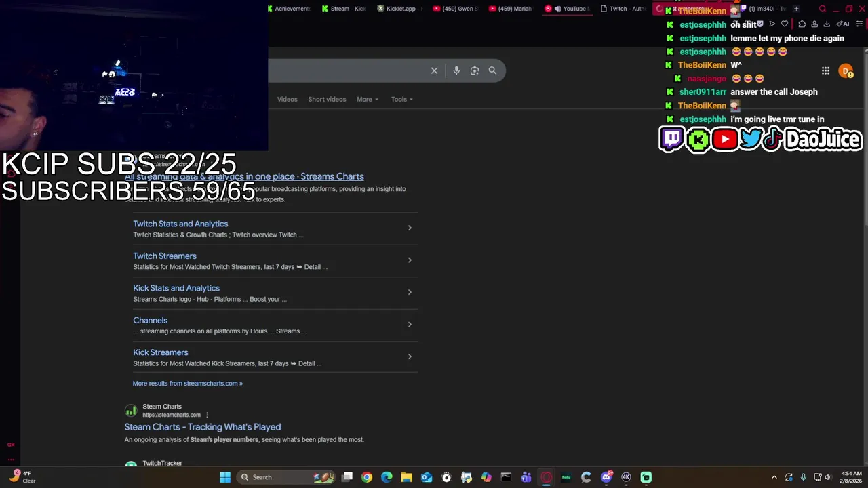Open browser downloads from the toolbar
868x488 pixels.
point(827,24)
